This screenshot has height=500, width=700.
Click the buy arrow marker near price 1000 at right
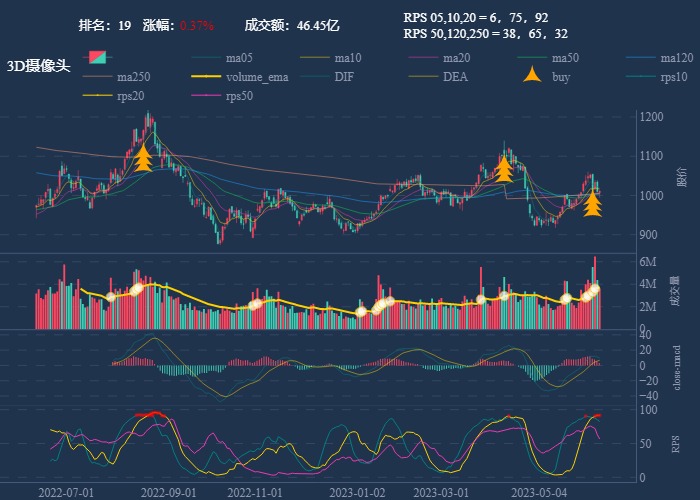pos(592,203)
